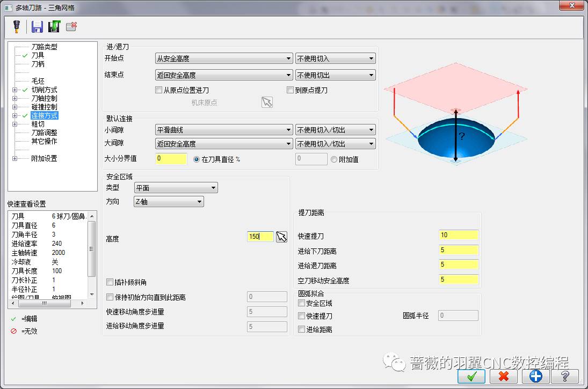The width and height of the screenshot is (588, 389).
Task: Open 大间隙 dropdown 返回安全高度
Action: pos(224,144)
